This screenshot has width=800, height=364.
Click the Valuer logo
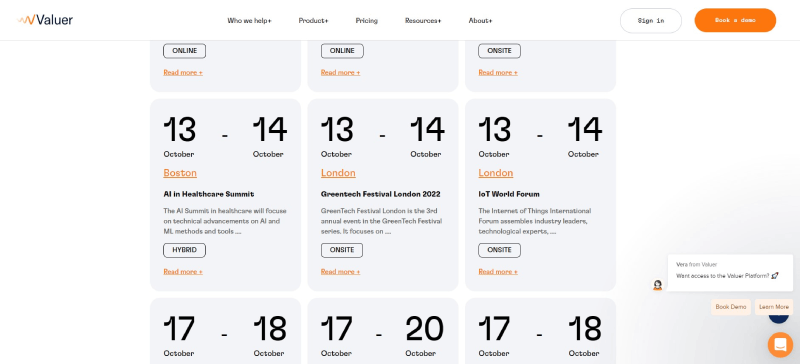[45, 20]
